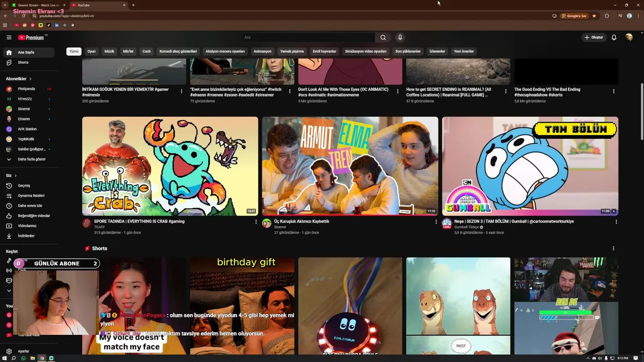This screenshot has height=362, width=644.
Task: Open File Explorer from the taskbar
Action: pyautogui.click(x=33, y=358)
